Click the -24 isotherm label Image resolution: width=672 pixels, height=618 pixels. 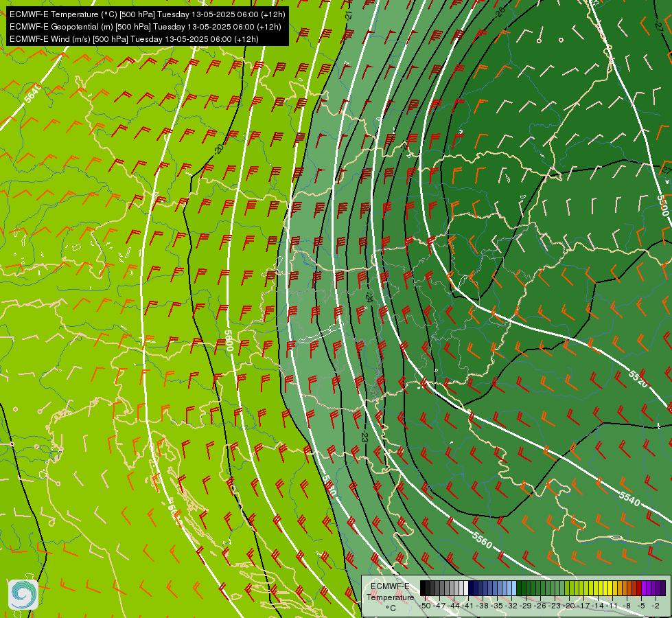[x=369, y=297]
